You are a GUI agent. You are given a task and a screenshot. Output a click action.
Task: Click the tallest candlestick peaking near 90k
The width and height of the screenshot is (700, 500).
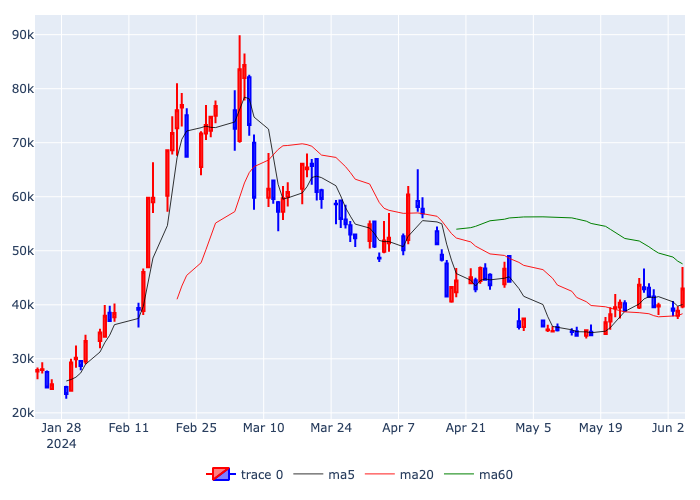[x=240, y=89]
